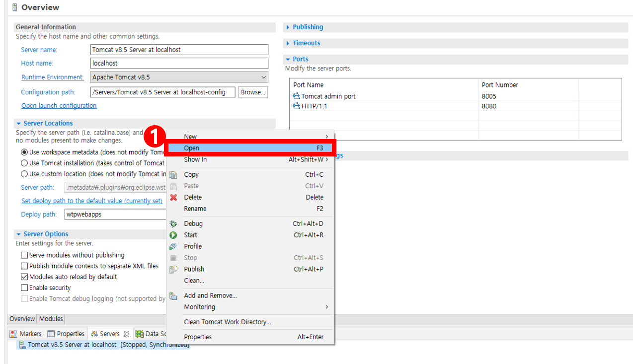Collapse the Server Locations section
Viewport: 633px width, 364px height.
pyautogui.click(x=18, y=123)
